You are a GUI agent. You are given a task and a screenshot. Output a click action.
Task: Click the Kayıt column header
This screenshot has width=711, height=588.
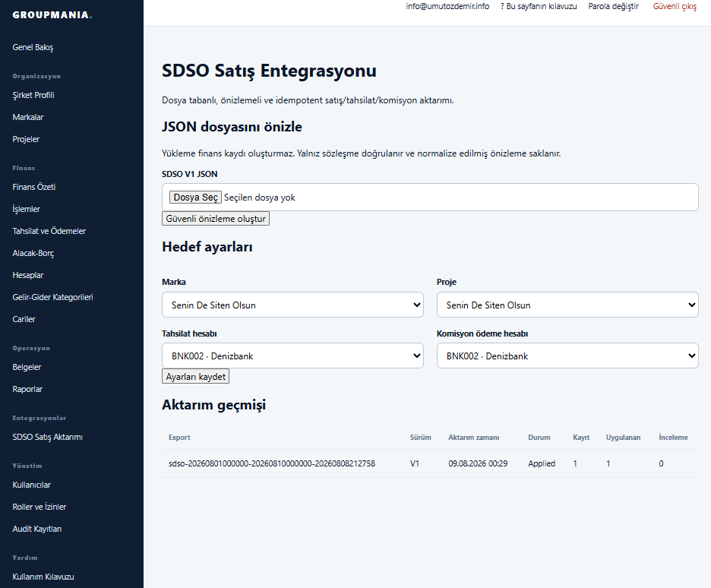click(581, 438)
